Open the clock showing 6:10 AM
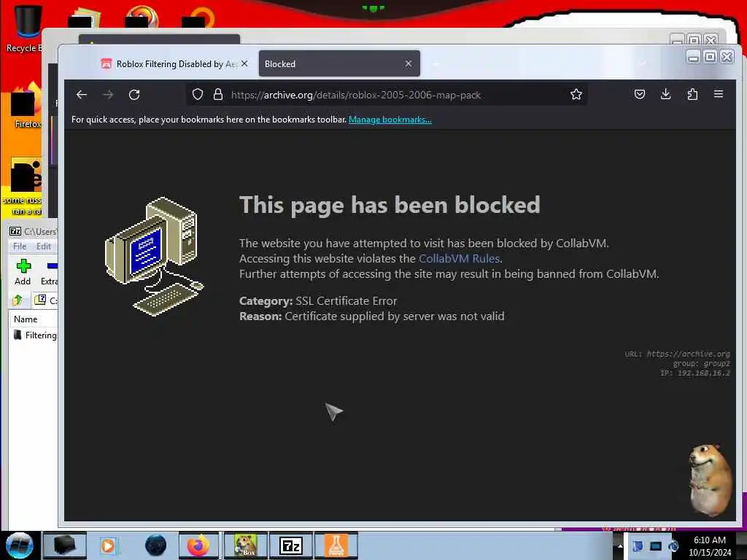The image size is (747, 560). 710,546
